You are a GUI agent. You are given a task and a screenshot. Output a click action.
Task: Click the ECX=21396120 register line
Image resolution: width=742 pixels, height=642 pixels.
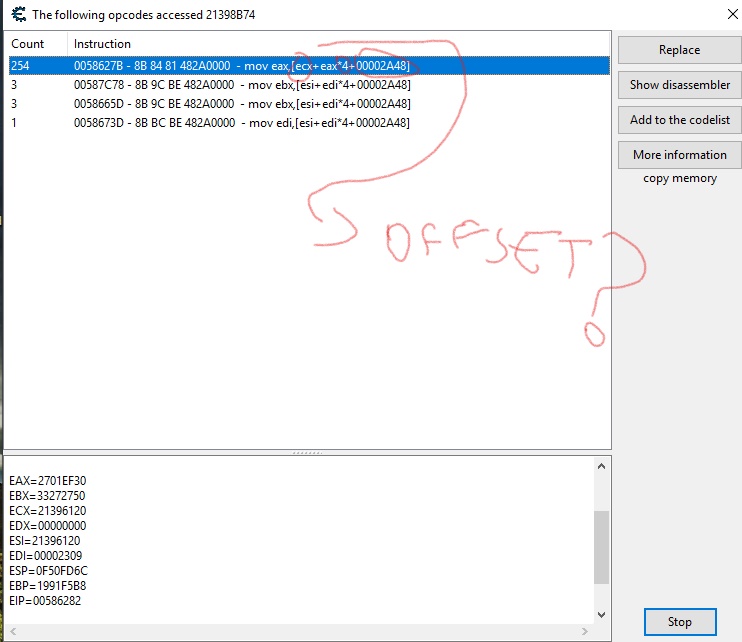coord(48,511)
